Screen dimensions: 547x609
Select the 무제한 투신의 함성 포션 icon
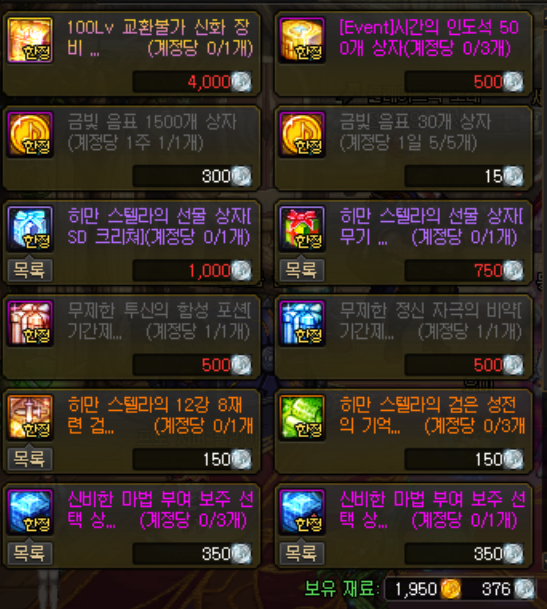(x=30, y=323)
